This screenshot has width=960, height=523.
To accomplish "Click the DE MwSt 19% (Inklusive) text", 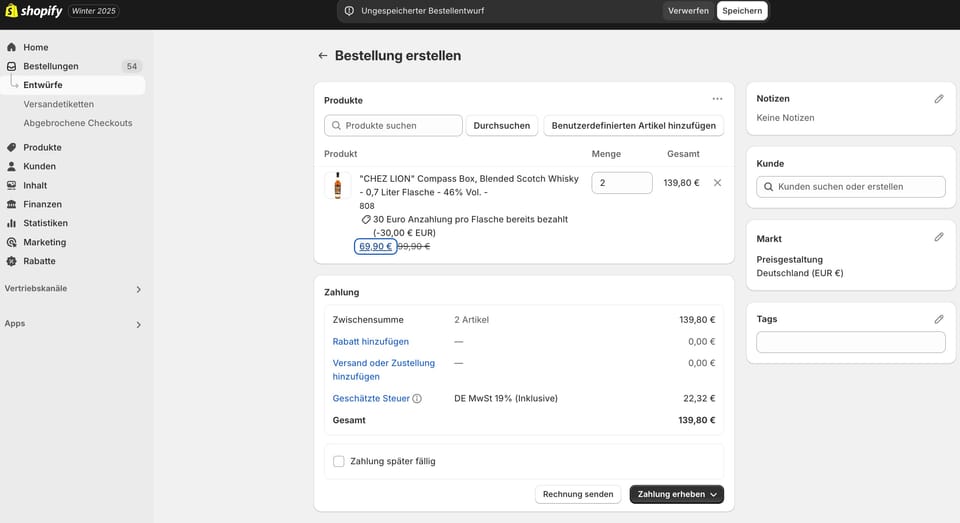I will [x=506, y=399].
